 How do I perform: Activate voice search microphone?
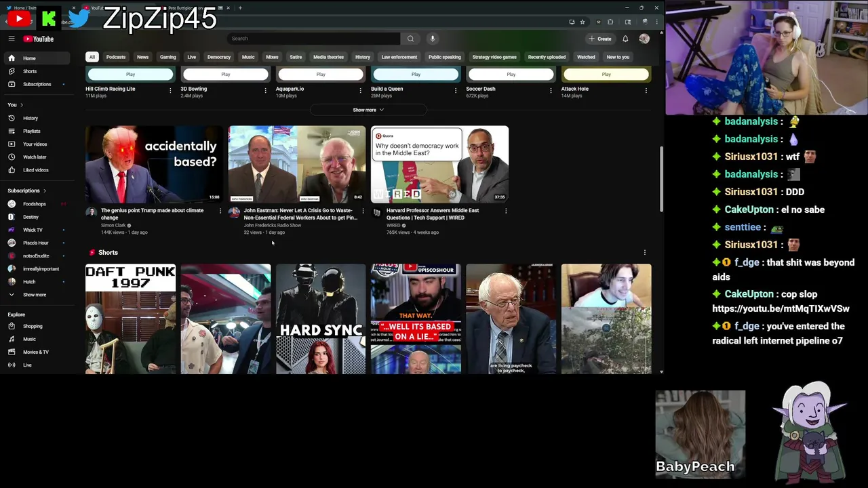click(432, 39)
